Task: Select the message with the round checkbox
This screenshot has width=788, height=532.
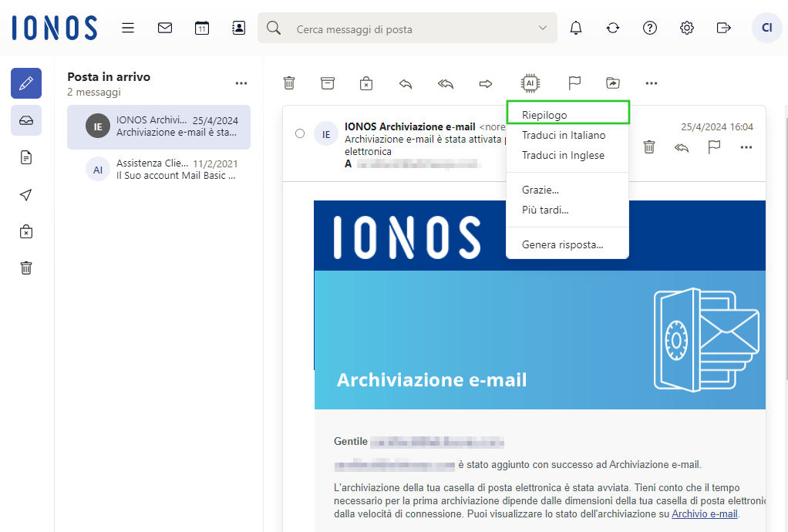Action: tap(300, 133)
